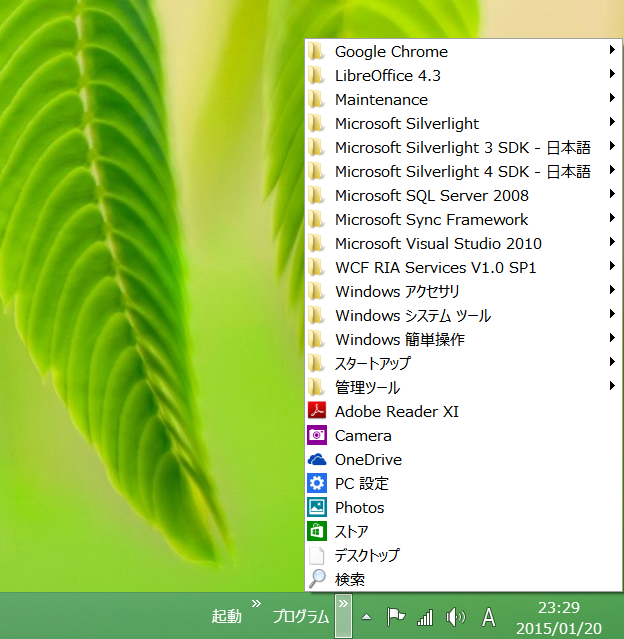
Task: Expand the Microsoft Silverlight submenu arrow
Action: 612,122
